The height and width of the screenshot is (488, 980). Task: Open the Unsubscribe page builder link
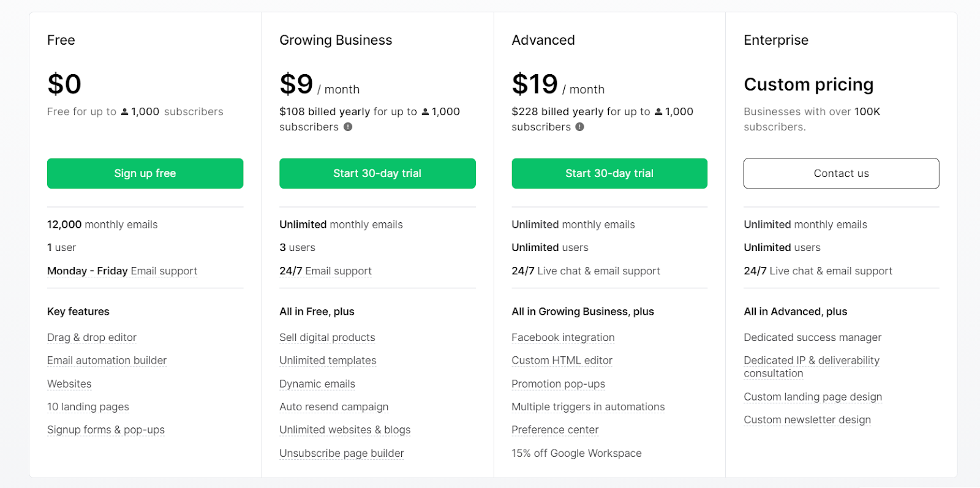(x=342, y=453)
